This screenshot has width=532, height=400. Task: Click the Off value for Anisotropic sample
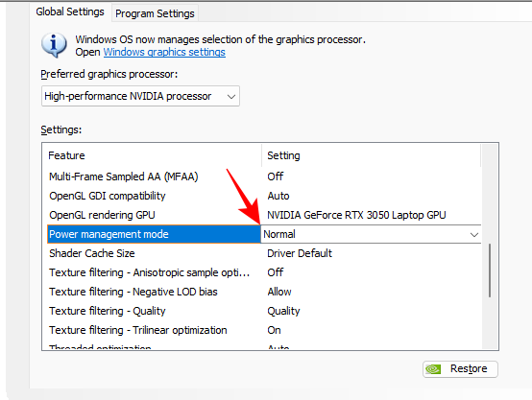276,272
